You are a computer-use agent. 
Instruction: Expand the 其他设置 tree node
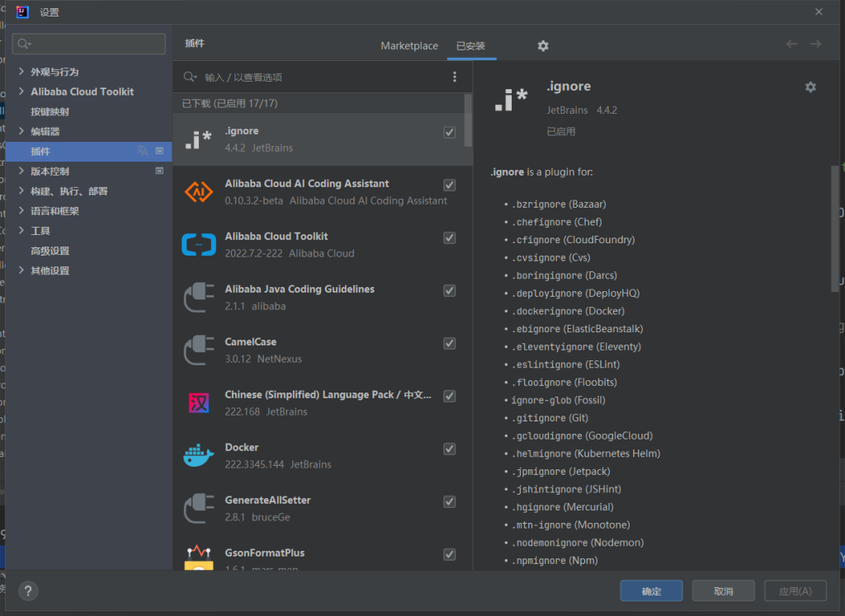[21, 270]
